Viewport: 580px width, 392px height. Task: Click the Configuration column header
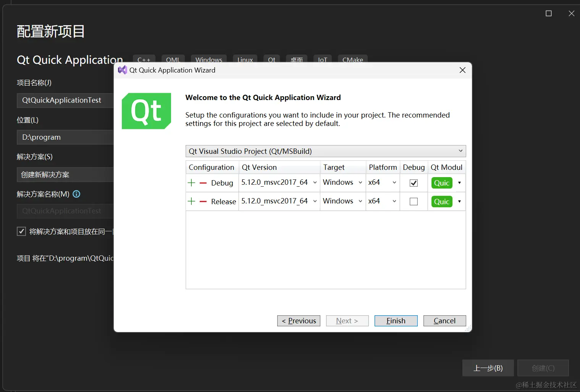point(212,167)
